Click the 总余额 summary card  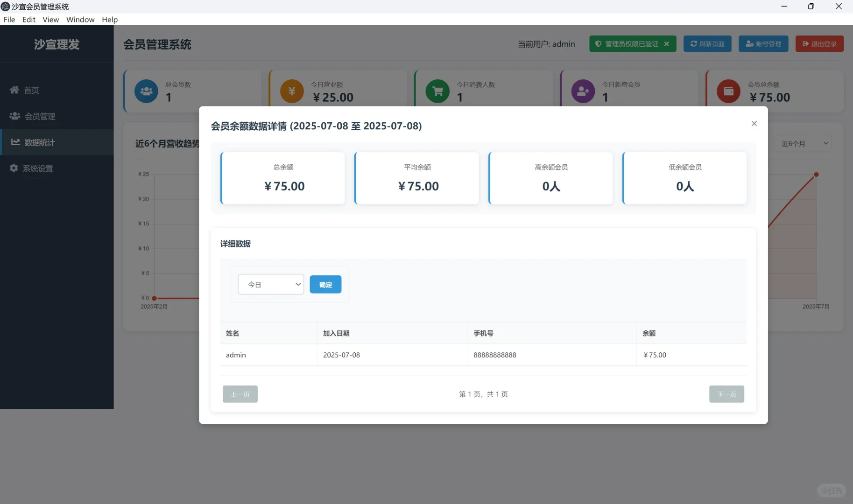[x=283, y=178]
